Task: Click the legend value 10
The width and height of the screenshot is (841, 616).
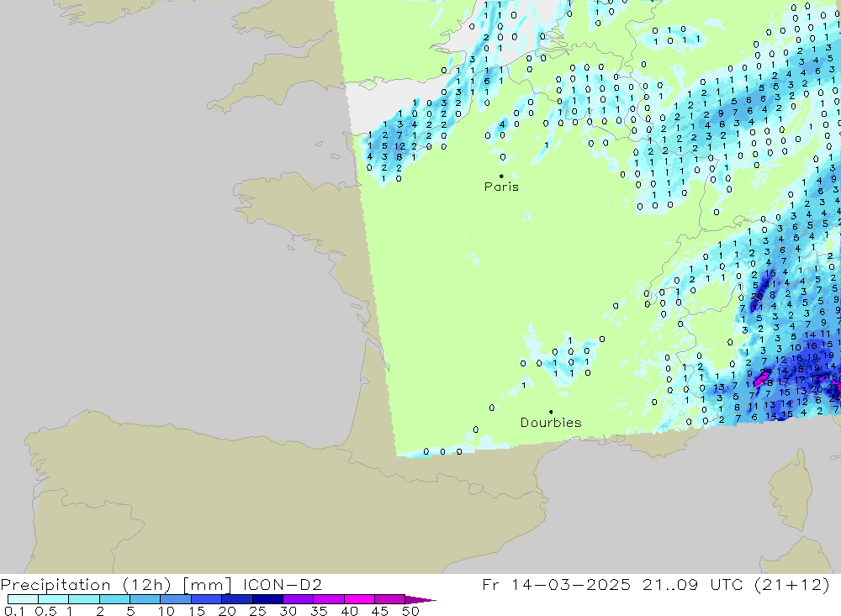Action: (167, 611)
